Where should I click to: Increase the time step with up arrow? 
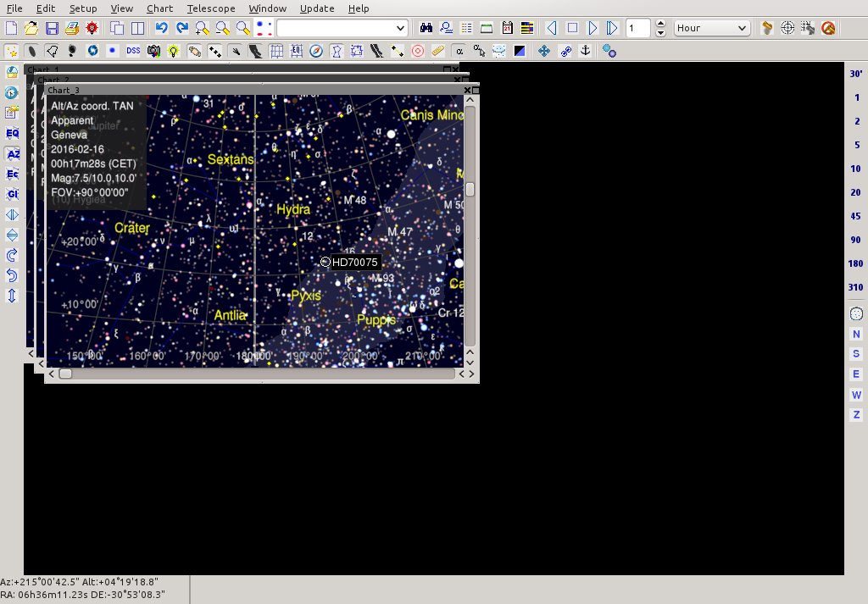pos(659,23)
